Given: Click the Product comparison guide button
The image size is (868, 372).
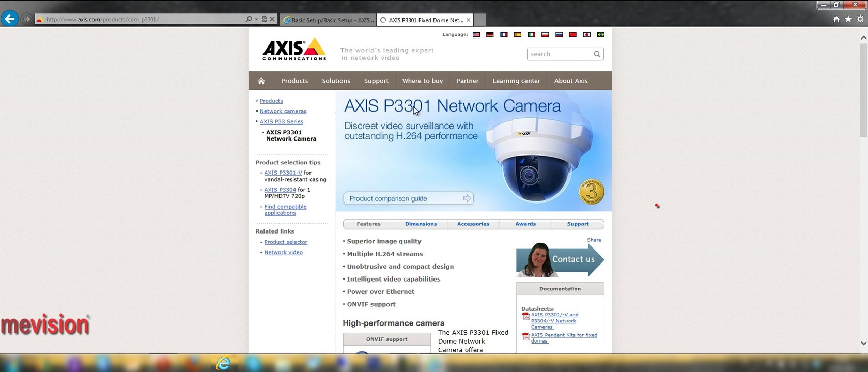Looking at the screenshot, I should click(x=408, y=198).
